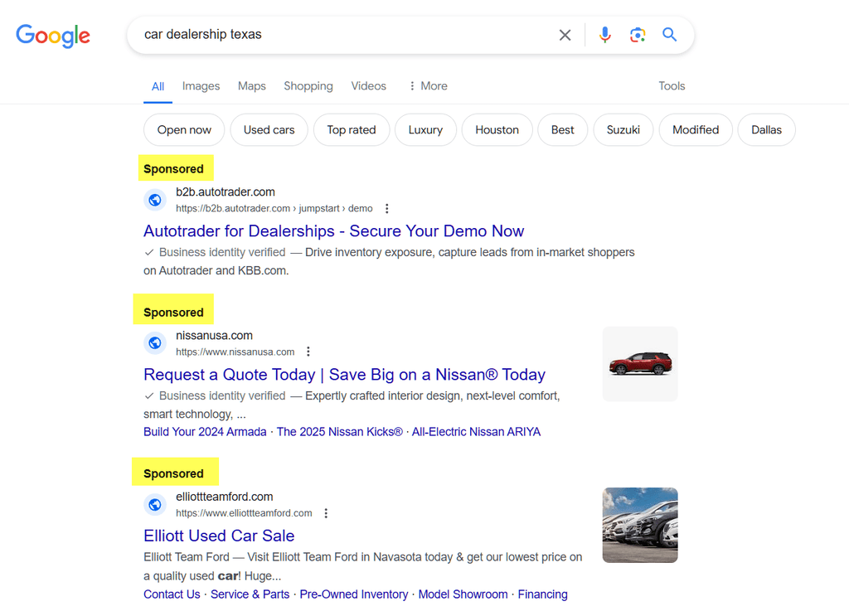Open the three-dot menu for the Elliott Ford ad
The height and width of the screenshot is (616, 849).
click(x=326, y=513)
